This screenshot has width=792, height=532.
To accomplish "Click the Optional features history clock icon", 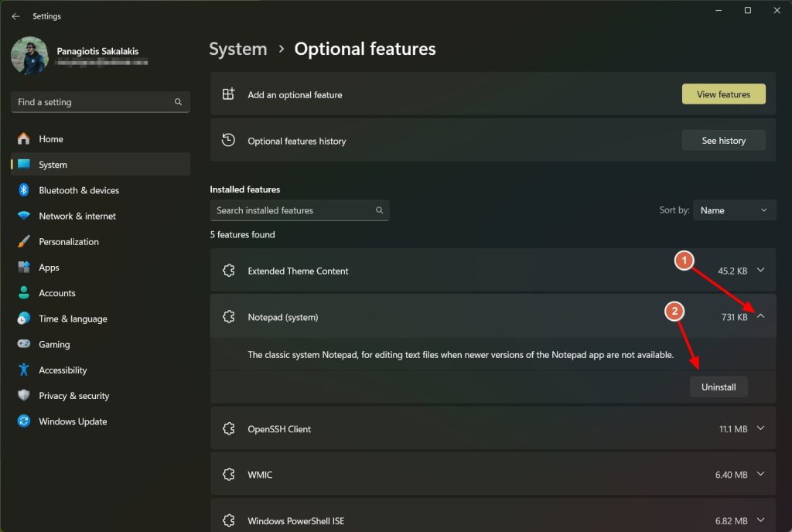I will (x=228, y=140).
